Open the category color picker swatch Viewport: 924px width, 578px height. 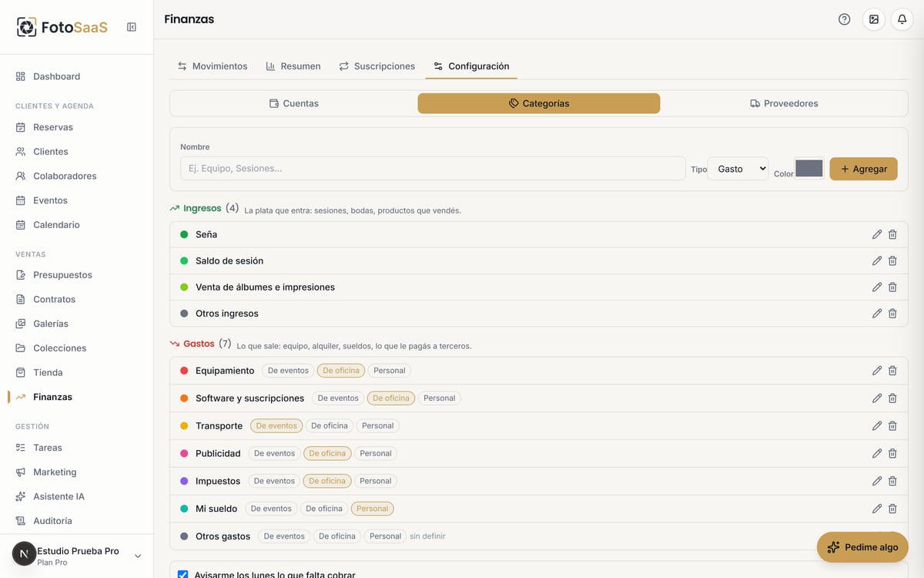pyautogui.click(x=809, y=168)
